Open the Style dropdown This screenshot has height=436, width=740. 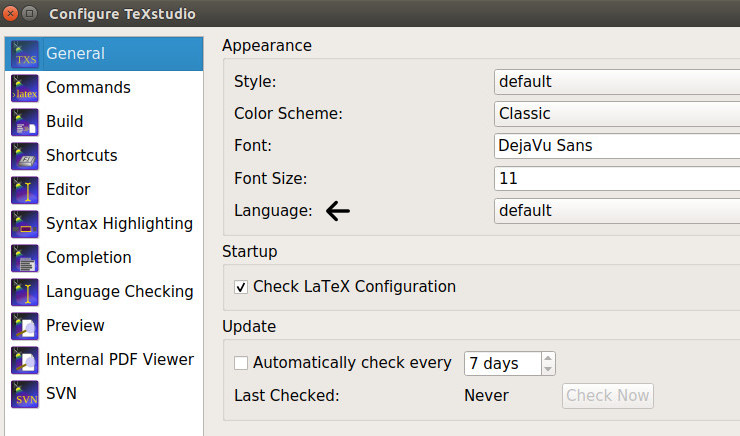click(x=616, y=81)
